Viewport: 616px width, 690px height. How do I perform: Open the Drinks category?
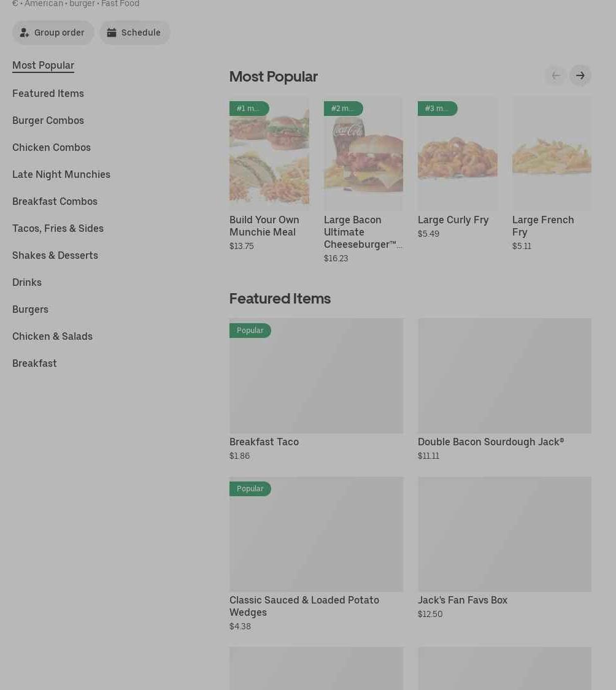point(27,283)
